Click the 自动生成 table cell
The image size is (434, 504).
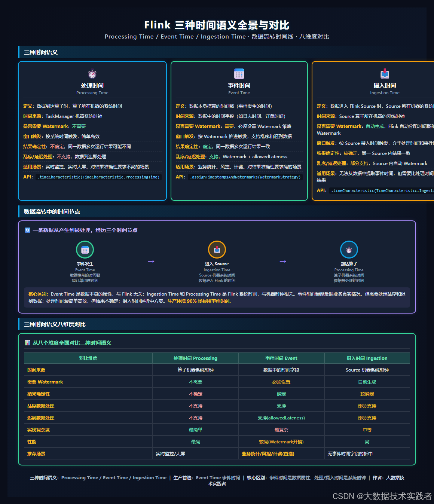tap(367, 382)
